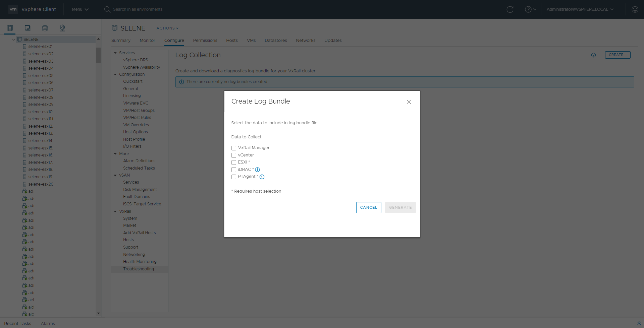Switch to the Monitor tab
This screenshot has width=644, height=328.
point(147,41)
